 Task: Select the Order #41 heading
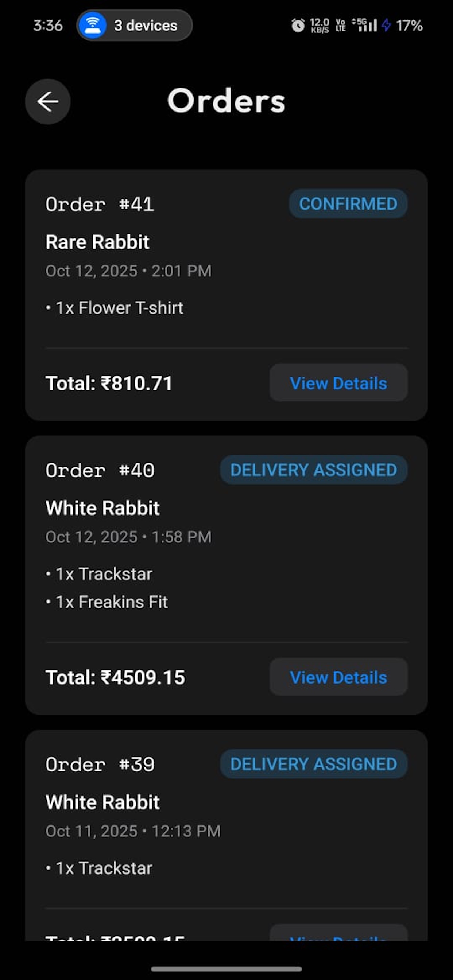click(100, 204)
